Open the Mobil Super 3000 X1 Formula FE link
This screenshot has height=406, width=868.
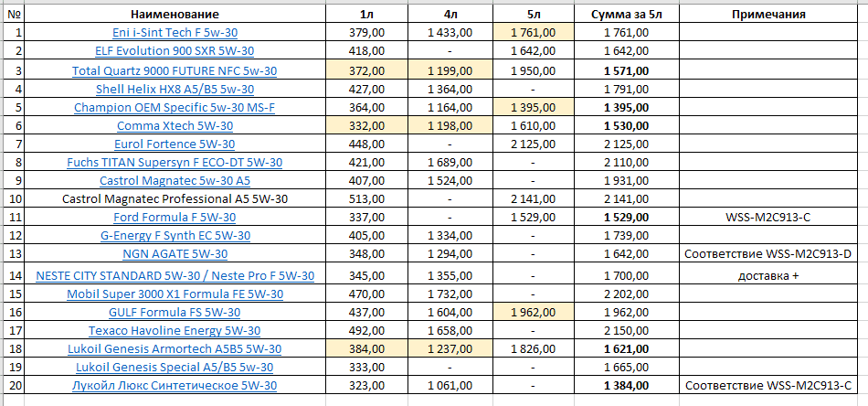pyautogui.click(x=175, y=294)
